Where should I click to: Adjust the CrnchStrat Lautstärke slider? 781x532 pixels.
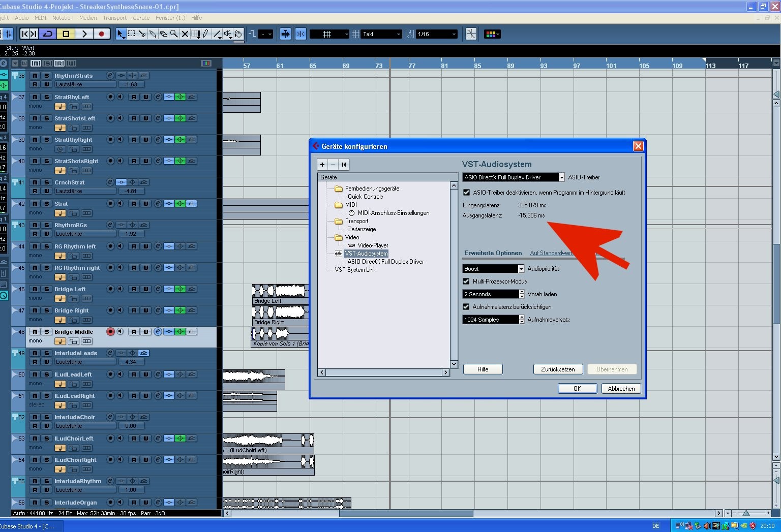(85, 192)
